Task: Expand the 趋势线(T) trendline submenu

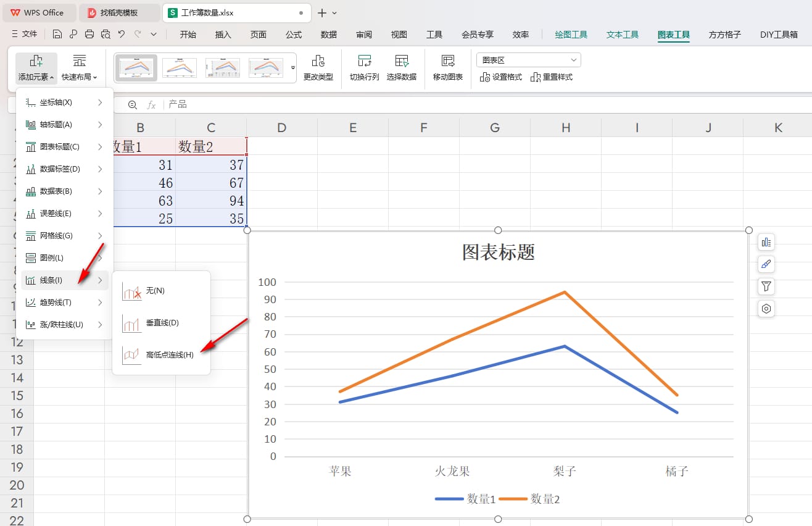Action: pos(64,303)
